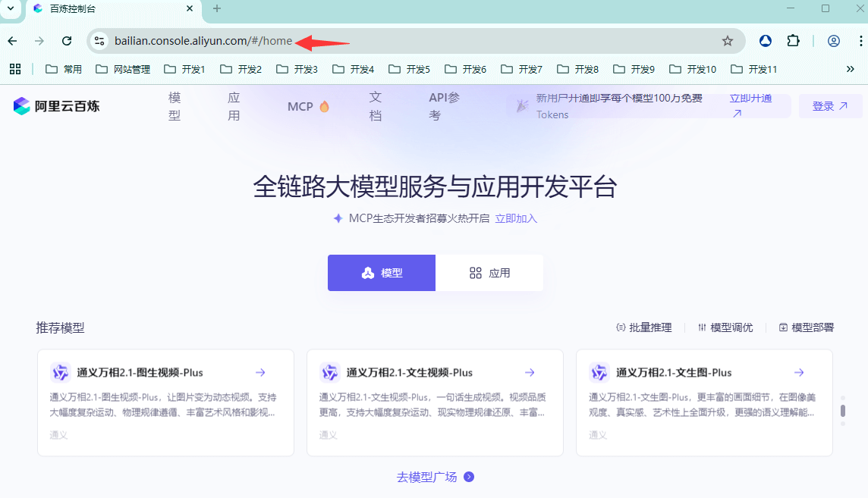Viewport: 868px width, 498px height.
Task: Select the 百炼控制台 browser tab
Action: tap(114, 9)
